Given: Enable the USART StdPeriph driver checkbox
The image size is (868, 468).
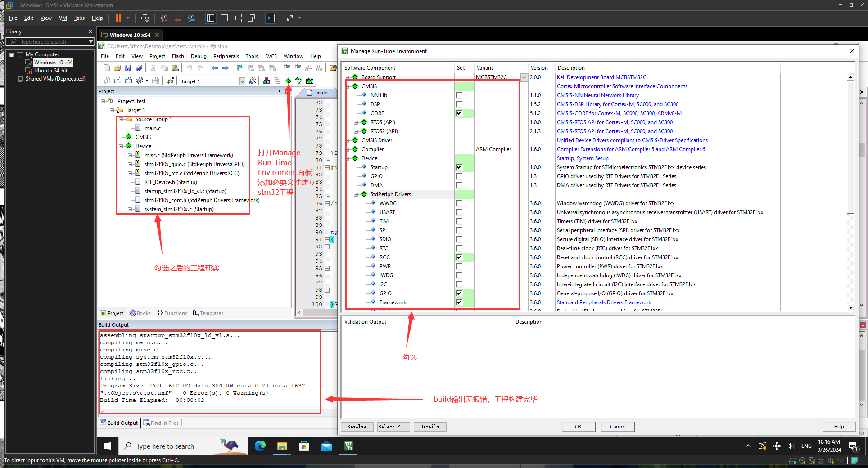Looking at the screenshot, I should pyautogui.click(x=459, y=212).
